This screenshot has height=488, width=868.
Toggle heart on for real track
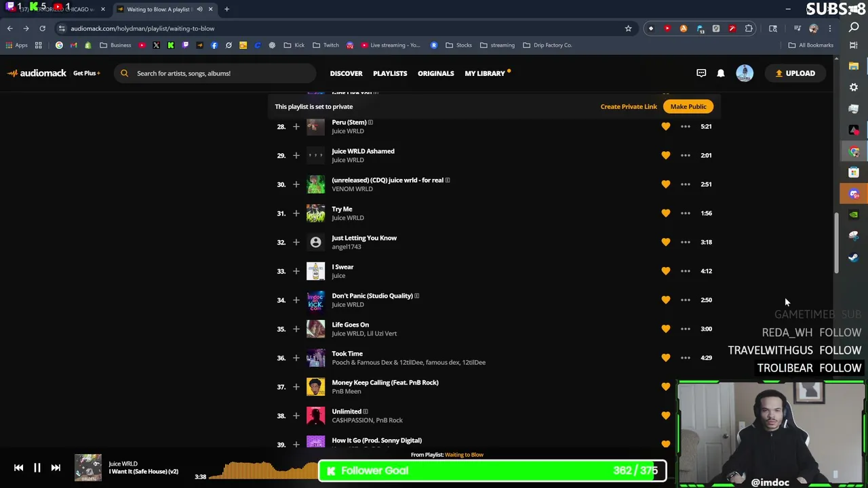666,184
